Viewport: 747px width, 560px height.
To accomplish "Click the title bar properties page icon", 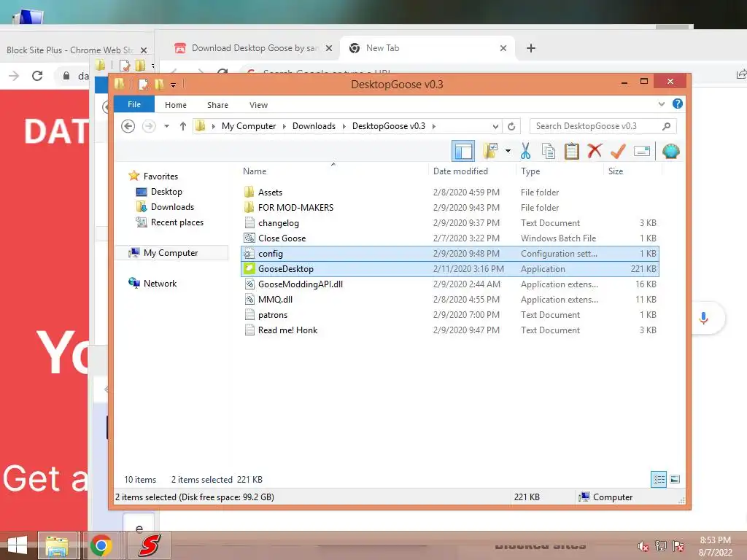I will tap(143, 85).
